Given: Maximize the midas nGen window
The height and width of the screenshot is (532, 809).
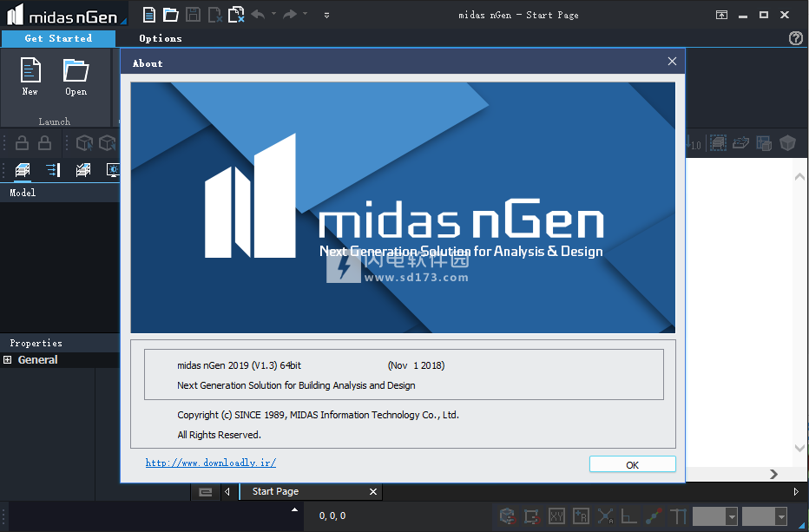Looking at the screenshot, I should [x=764, y=15].
